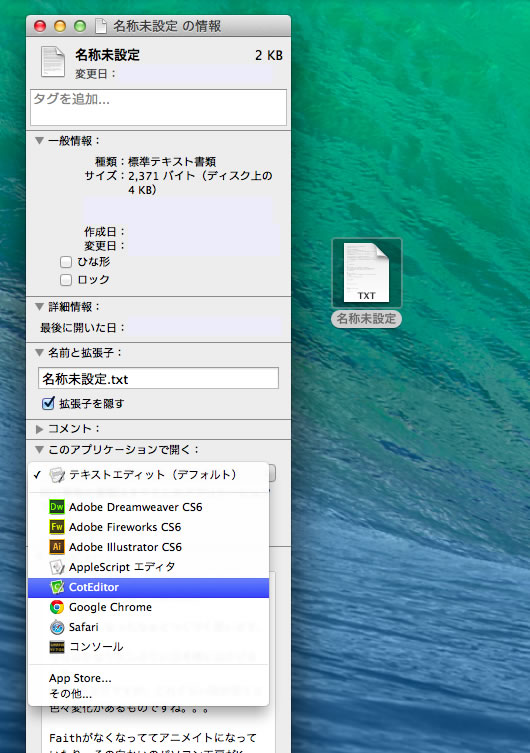Click the Adobe Dreamweaver CS6 icon
Screen dimensions: 530x753
(x=57, y=507)
